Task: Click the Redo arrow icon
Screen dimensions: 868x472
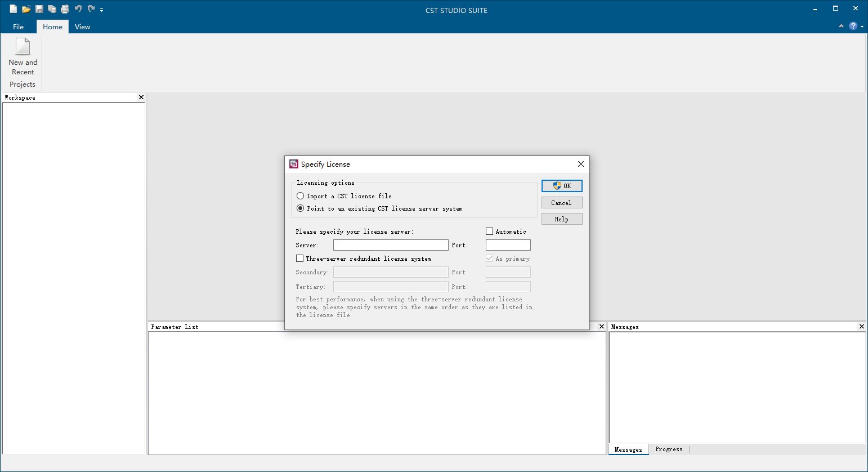Action: coord(91,9)
